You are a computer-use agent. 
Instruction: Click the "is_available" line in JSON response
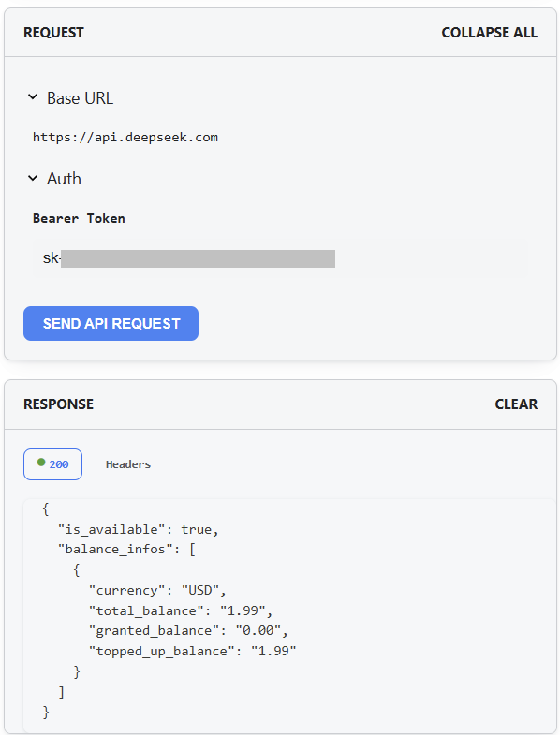tap(139, 529)
